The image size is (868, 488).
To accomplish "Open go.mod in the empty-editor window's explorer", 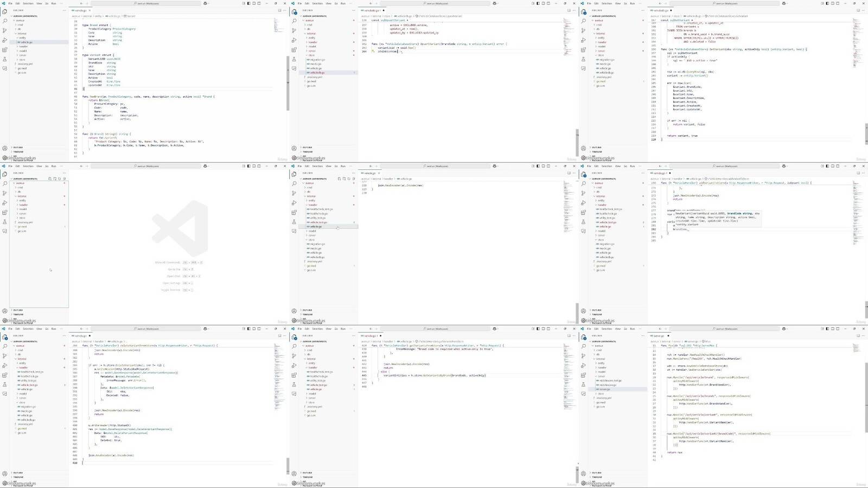I will click(22, 226).
